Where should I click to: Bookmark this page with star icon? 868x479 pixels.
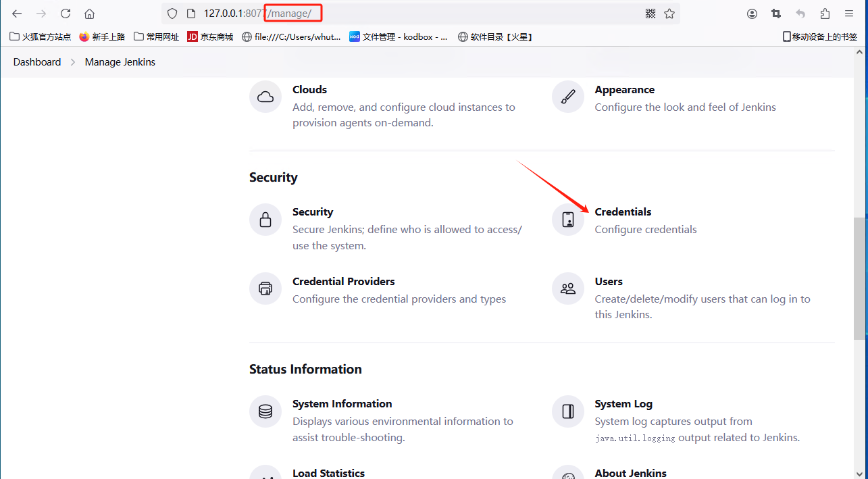pos(669,14)
